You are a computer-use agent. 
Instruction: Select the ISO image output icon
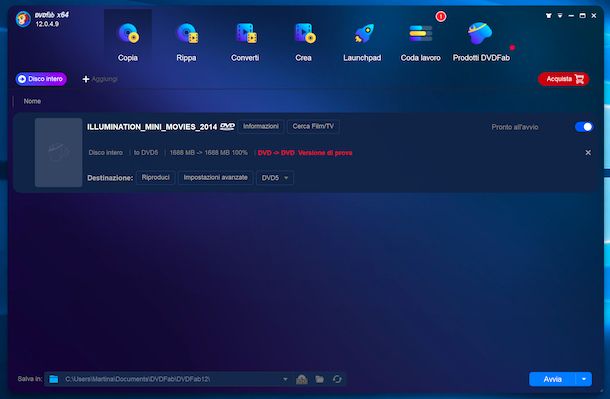coord(302,379)
